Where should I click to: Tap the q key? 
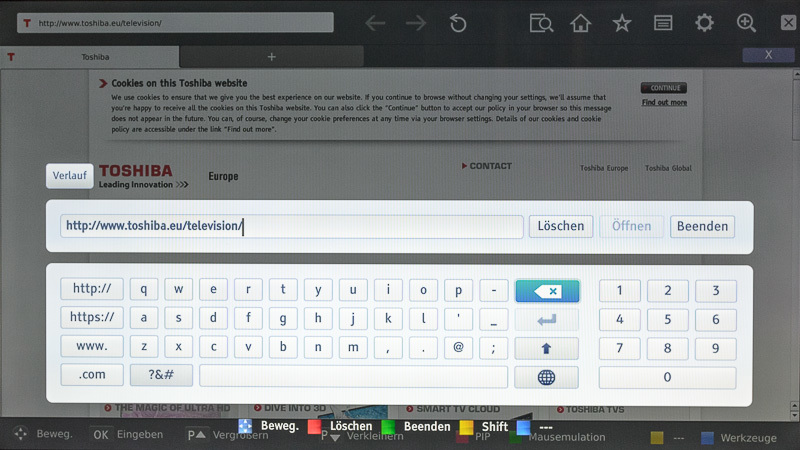tap(144, 289)
